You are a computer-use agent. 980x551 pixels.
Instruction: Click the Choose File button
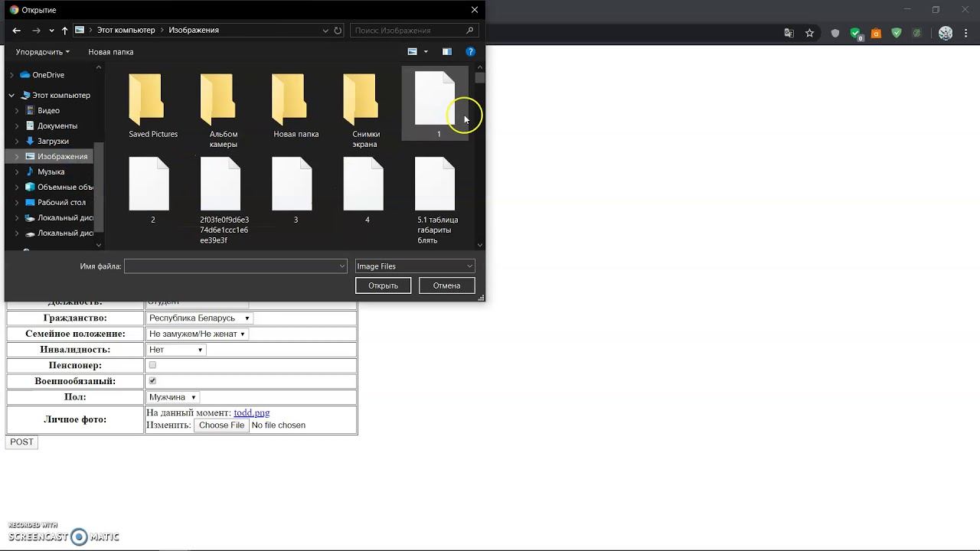point(221,425)
